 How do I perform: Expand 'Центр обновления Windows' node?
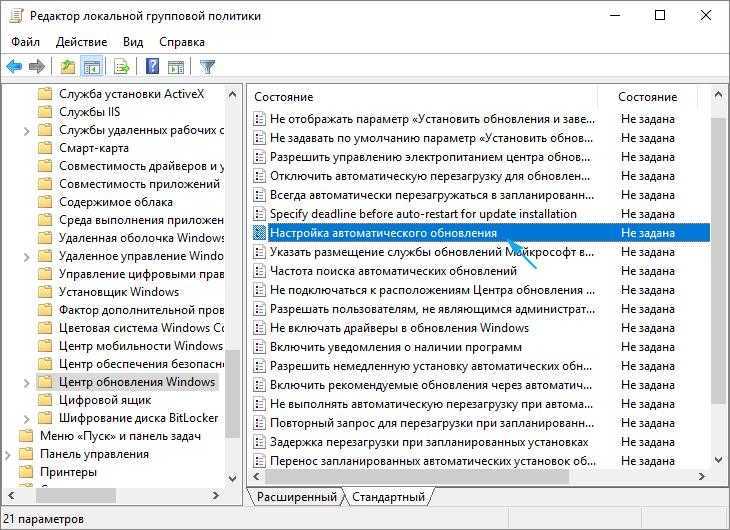27,383
